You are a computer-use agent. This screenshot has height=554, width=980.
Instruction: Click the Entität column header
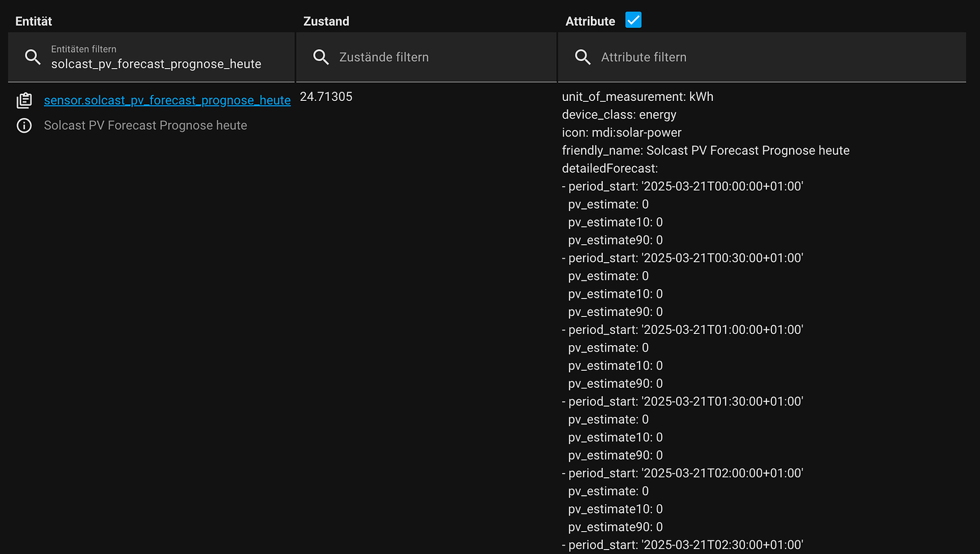[34, 21]
